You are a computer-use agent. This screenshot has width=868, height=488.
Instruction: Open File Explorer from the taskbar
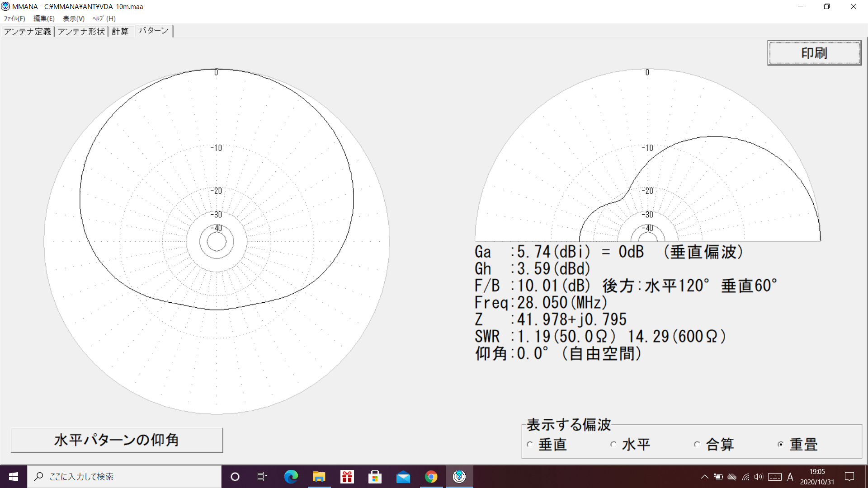[x=319, y=476]
